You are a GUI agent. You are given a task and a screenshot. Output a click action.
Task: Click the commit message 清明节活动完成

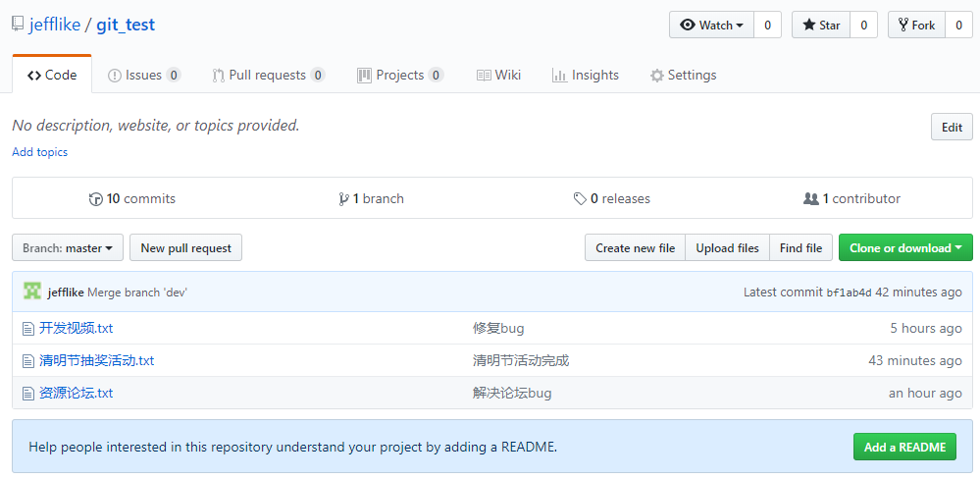point(521,361)
